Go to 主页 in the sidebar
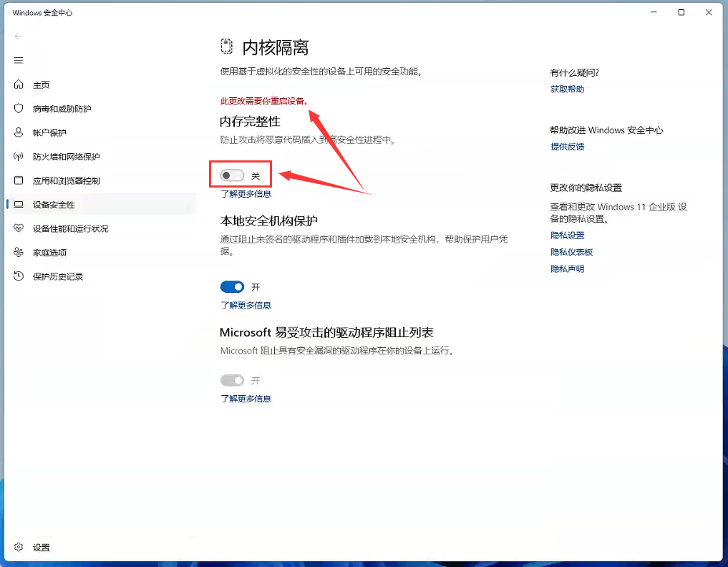Viewport: 728px width, 567px height. pos(41,84)
